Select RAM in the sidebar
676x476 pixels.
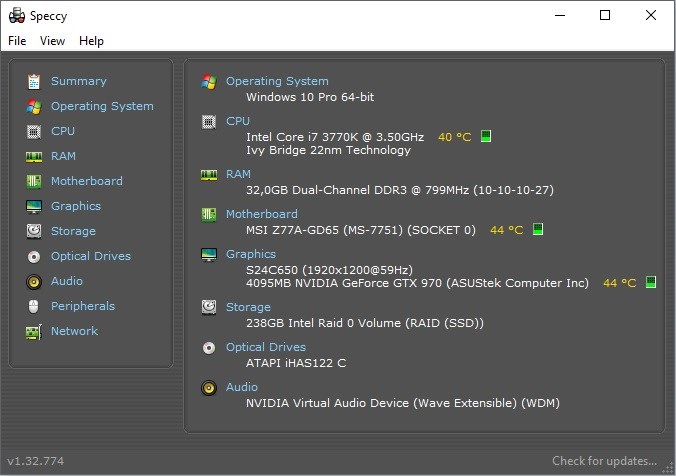point(63,156)
